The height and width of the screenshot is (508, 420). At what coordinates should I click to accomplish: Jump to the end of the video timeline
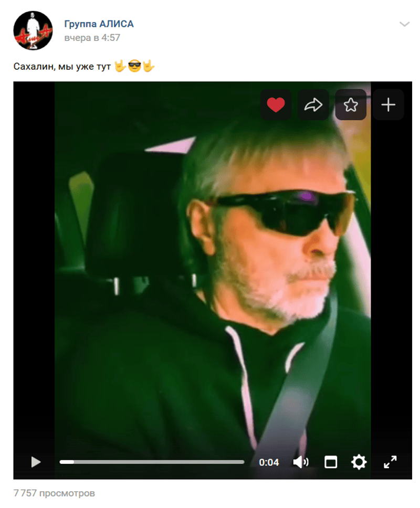pos(244,462)
